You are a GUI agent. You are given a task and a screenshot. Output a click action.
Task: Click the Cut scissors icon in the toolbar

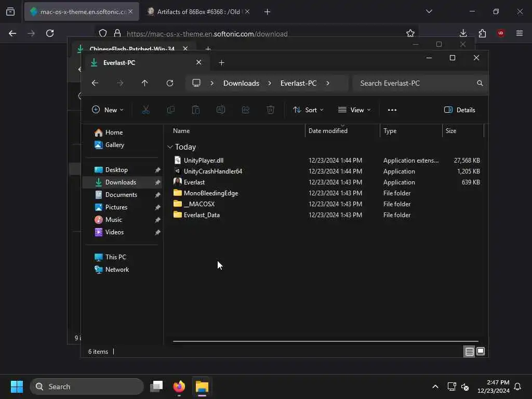145,110
